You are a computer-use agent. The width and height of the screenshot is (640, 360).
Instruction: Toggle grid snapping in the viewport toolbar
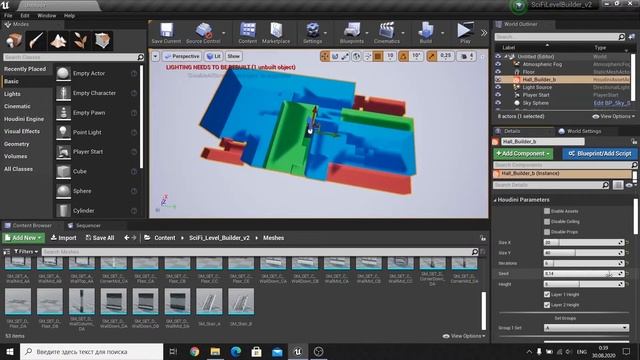[378, 56]
